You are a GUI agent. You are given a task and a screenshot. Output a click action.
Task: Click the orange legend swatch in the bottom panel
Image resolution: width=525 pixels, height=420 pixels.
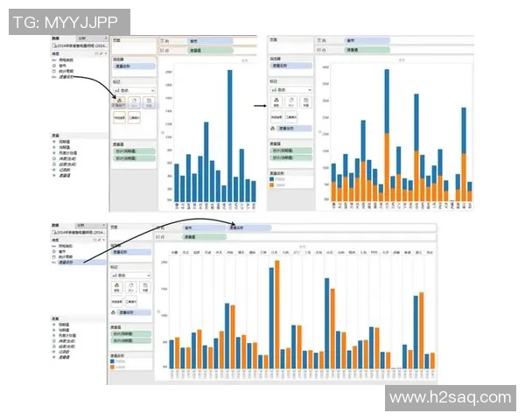pyautogui.click(x=113, y=367)
